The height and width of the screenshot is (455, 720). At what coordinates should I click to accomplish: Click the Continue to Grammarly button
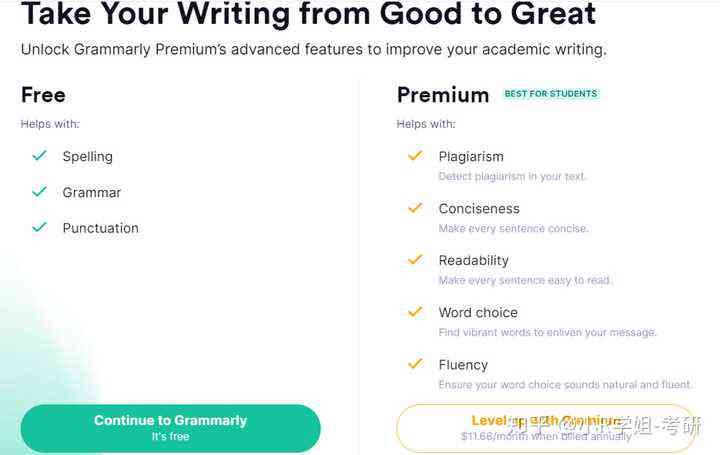coord(170,428)
